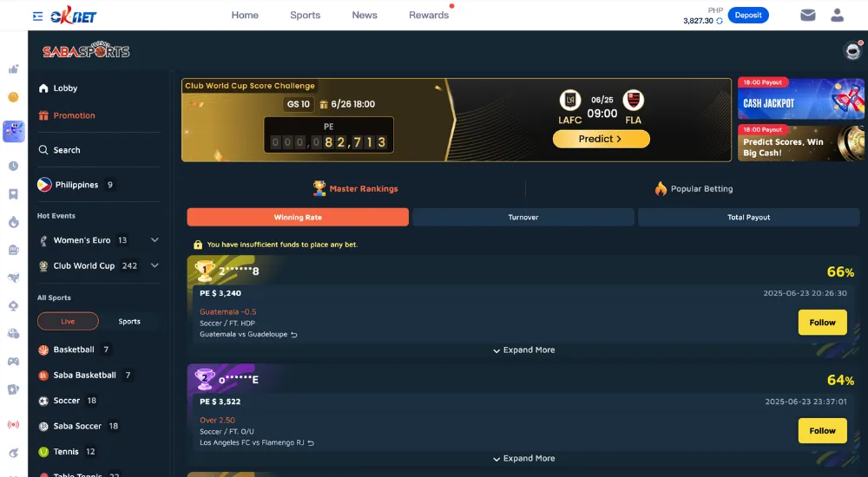Expand the Women's Euro hot event
Screen dimensions: 868x477
point(155,240)
